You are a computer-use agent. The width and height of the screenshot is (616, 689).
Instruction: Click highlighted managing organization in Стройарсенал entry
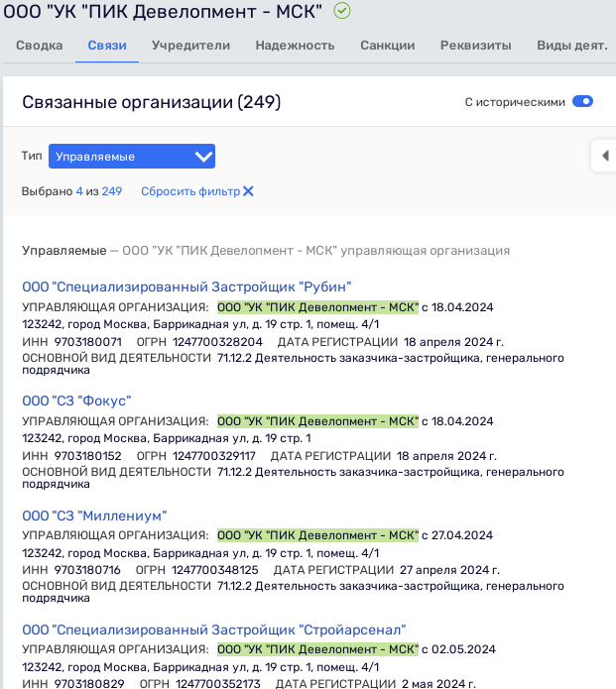coord(317,649)
